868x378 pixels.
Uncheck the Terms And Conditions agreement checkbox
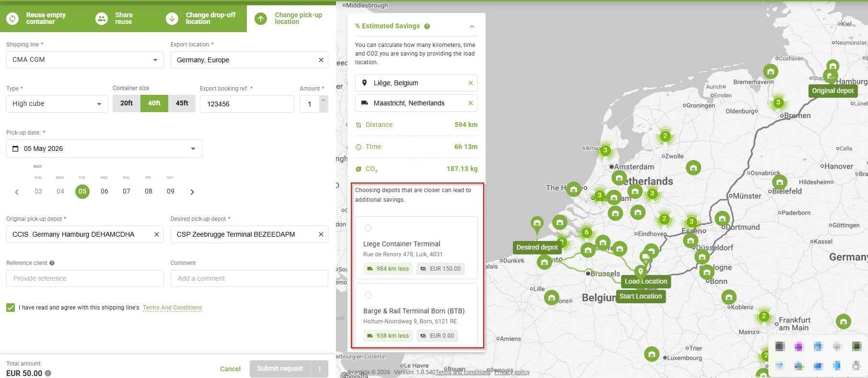tap(11, 308)
